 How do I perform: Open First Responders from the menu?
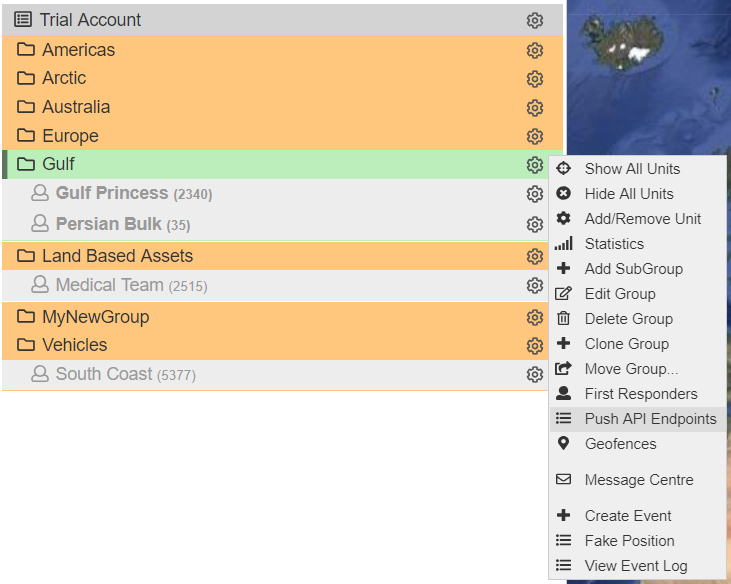point(638,394)
